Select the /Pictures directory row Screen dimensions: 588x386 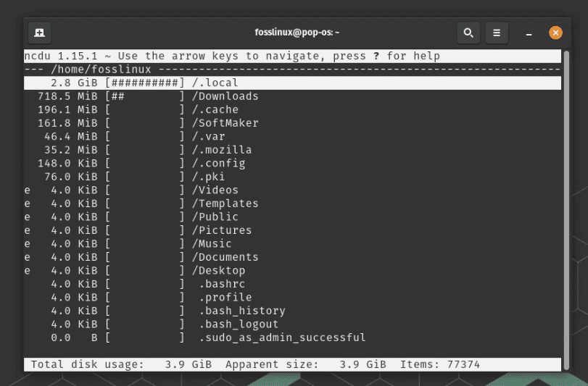click(292, 230)
